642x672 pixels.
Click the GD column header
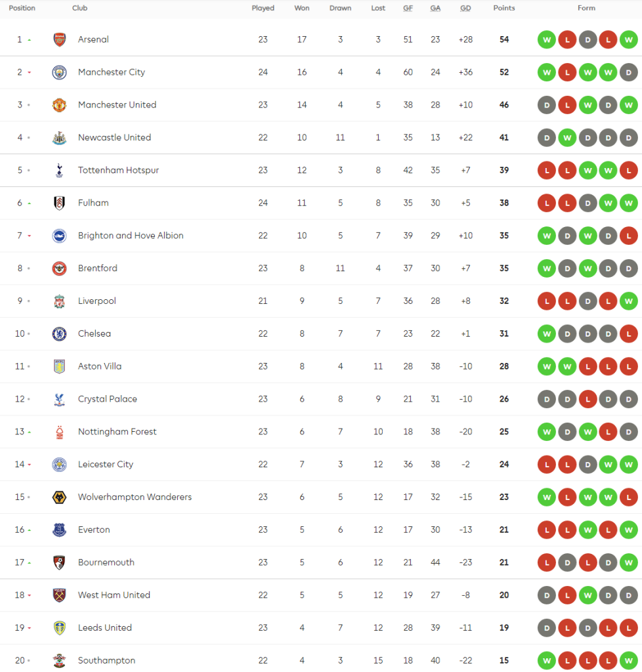coord(465,9)
